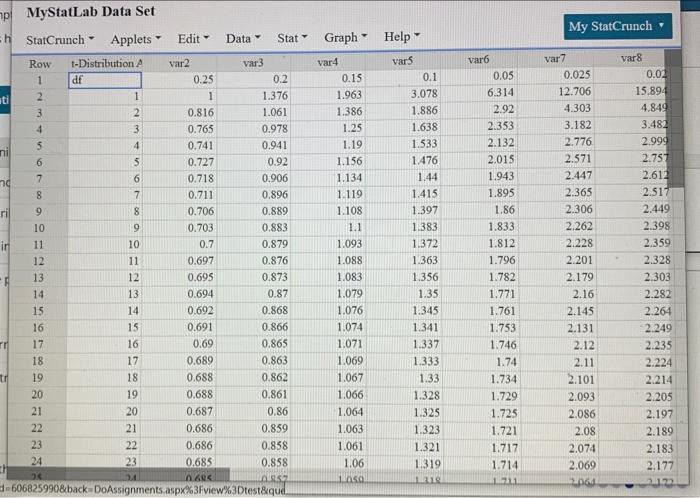
Task: Select the var6 column header
Action: 479,59
